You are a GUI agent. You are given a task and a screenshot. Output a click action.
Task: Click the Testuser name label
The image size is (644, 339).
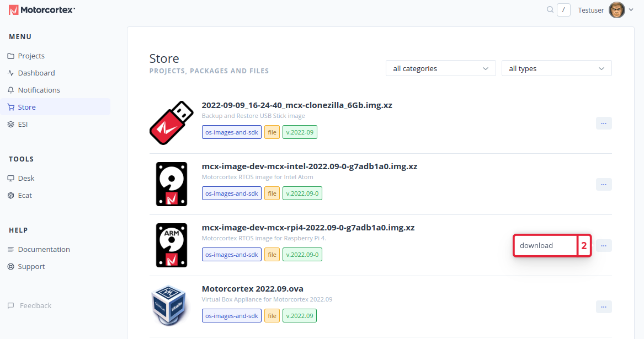[x=590, y=10]
